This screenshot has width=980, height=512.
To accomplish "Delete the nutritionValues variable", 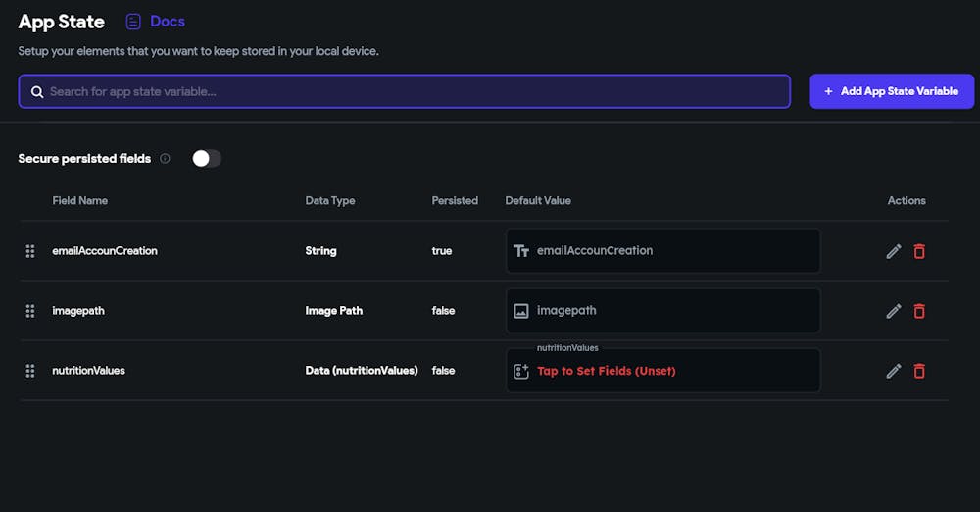I will point(919,371).
